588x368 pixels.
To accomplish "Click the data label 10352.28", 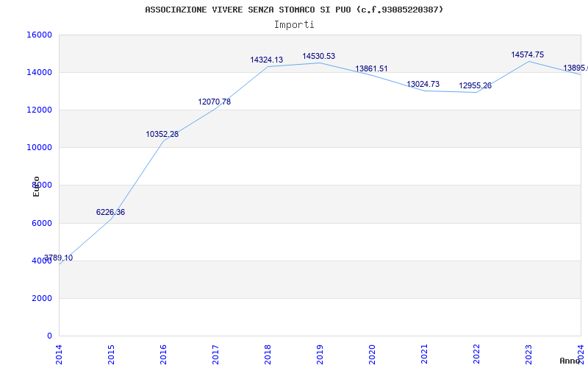I will tap(162, 134).
